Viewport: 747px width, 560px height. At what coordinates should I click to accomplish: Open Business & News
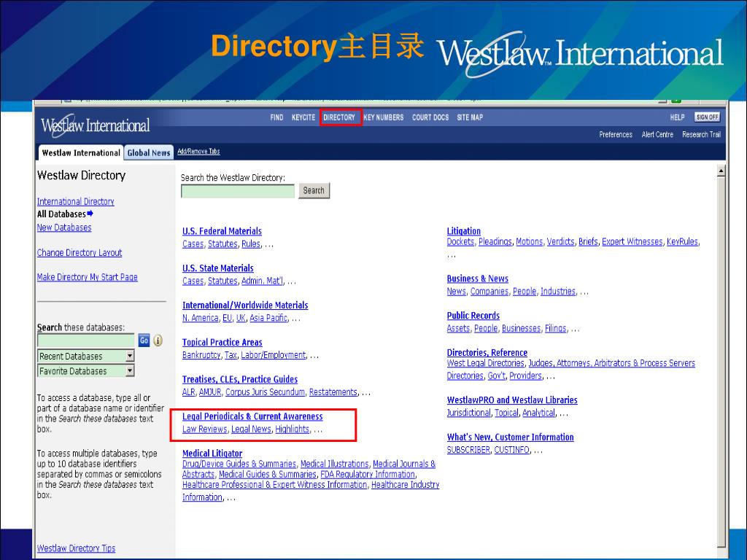point(477,279)
